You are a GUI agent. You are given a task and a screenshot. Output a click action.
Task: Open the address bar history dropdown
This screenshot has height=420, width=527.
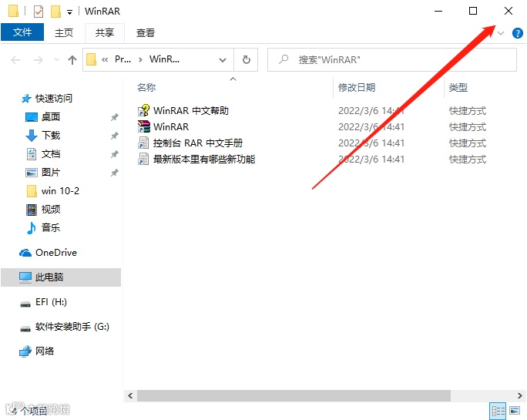223,60
